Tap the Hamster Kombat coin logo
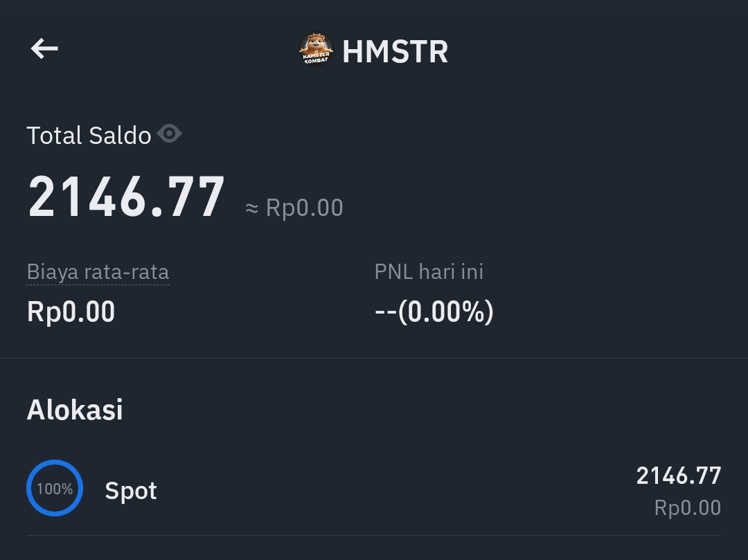Viewport: 748px width, 560px height. click(316, 49)
